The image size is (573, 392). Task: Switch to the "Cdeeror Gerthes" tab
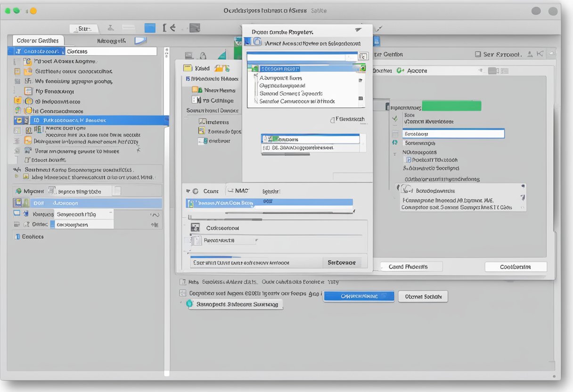pyautogui.click(x=38, y=41)
